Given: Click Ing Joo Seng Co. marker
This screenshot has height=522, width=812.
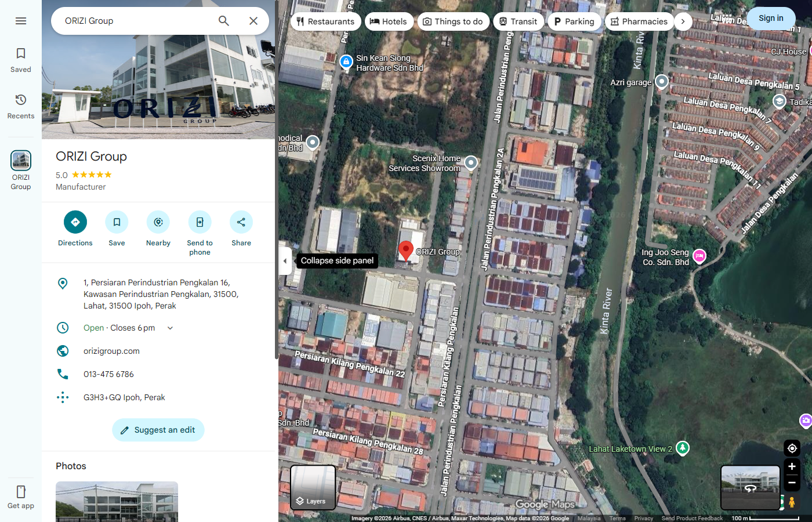Looking at the screenshot, I should click(699, 256).
